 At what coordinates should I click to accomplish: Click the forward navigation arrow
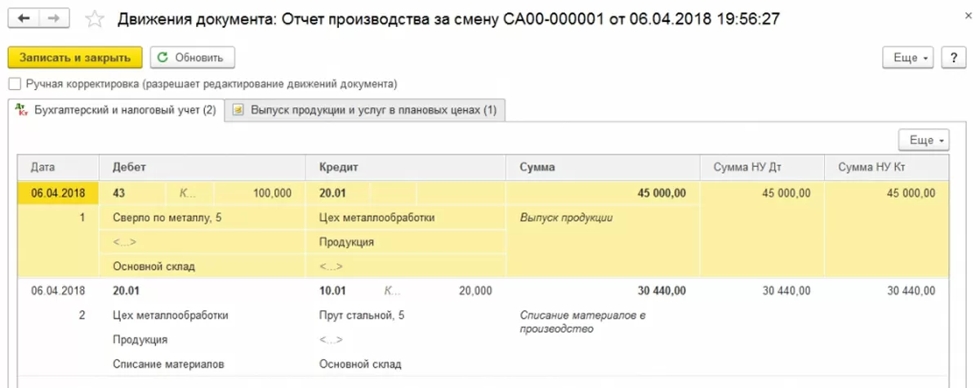click(54, 17)
